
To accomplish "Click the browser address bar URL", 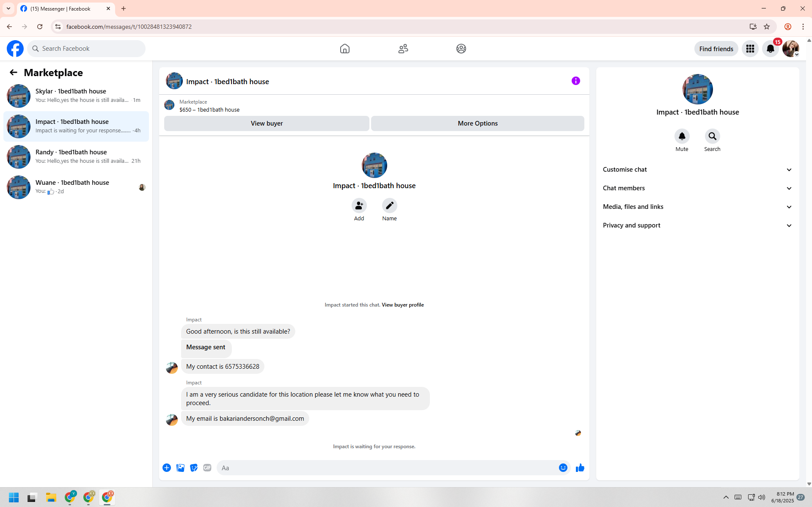I will [x=129, y=27].
